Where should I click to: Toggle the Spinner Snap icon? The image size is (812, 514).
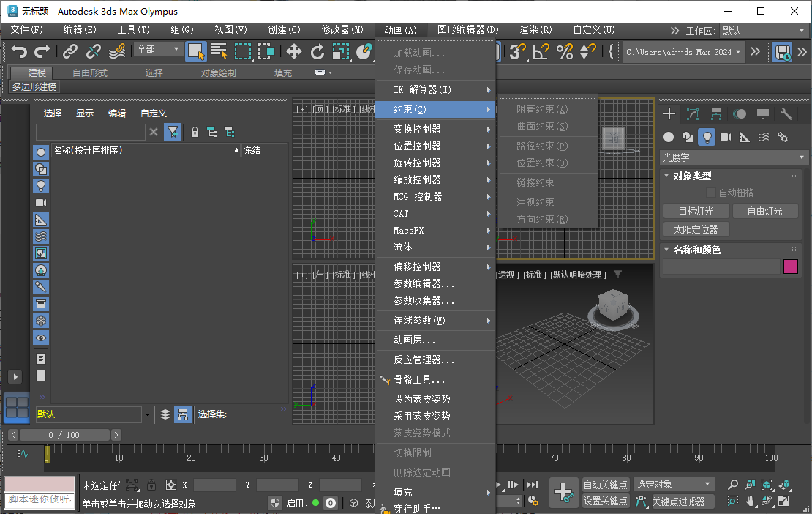tap(587, 51)
